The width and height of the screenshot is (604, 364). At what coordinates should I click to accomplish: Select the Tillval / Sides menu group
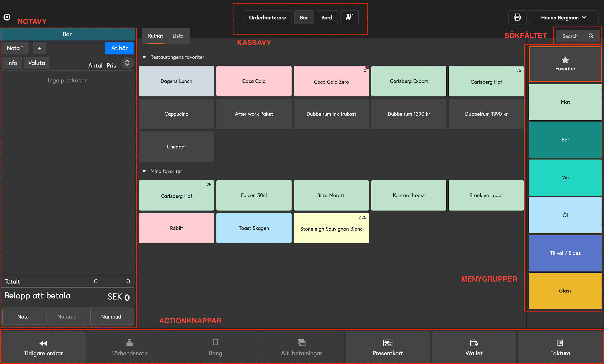(565, 253)
